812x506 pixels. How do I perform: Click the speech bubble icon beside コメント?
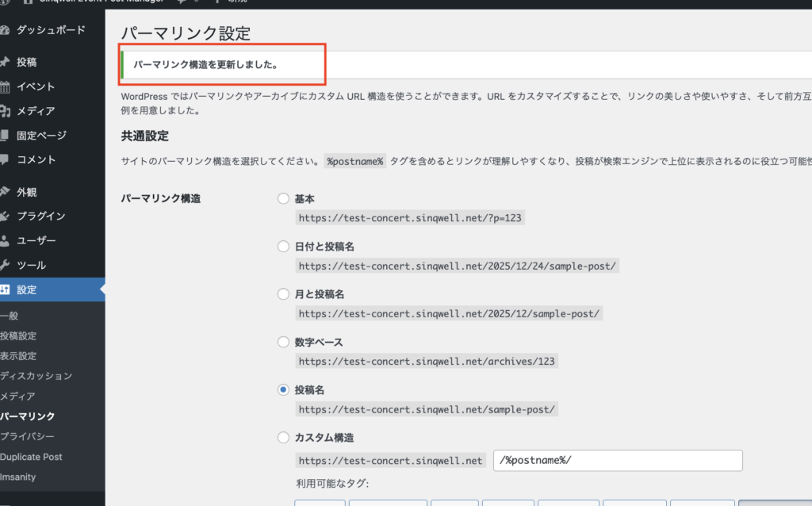tap(5, 159)
